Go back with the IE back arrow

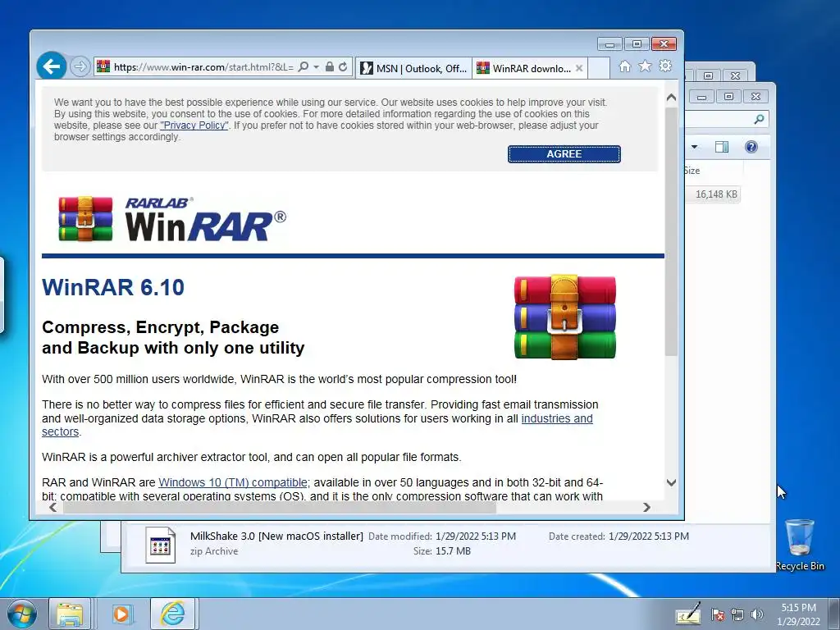tap(52, 66)
